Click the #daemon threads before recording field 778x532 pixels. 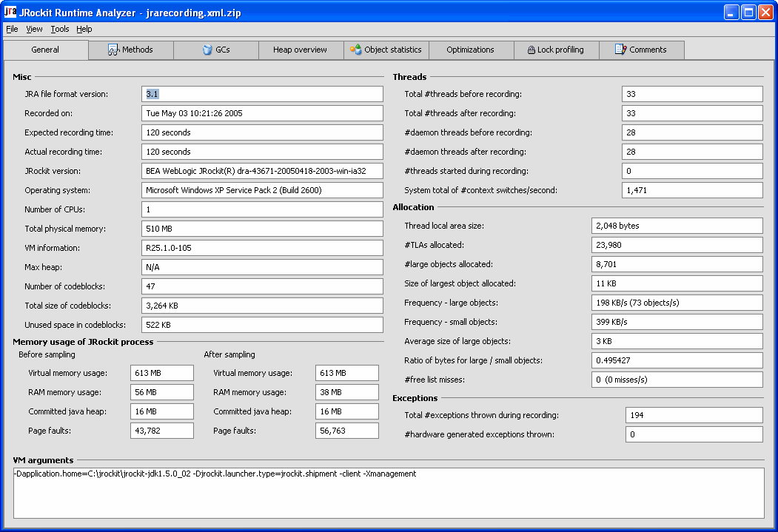pyautogui.click(x=692, y=133)
